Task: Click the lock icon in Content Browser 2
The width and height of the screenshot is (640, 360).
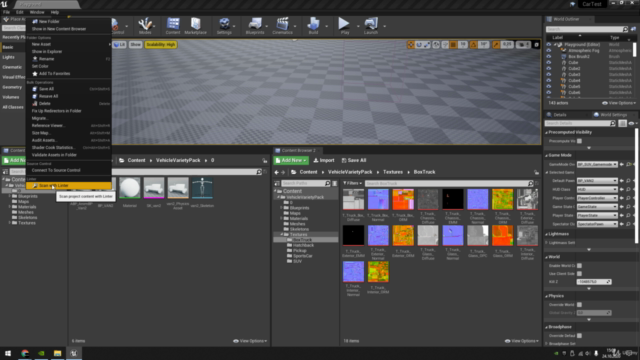Action: 536,172
